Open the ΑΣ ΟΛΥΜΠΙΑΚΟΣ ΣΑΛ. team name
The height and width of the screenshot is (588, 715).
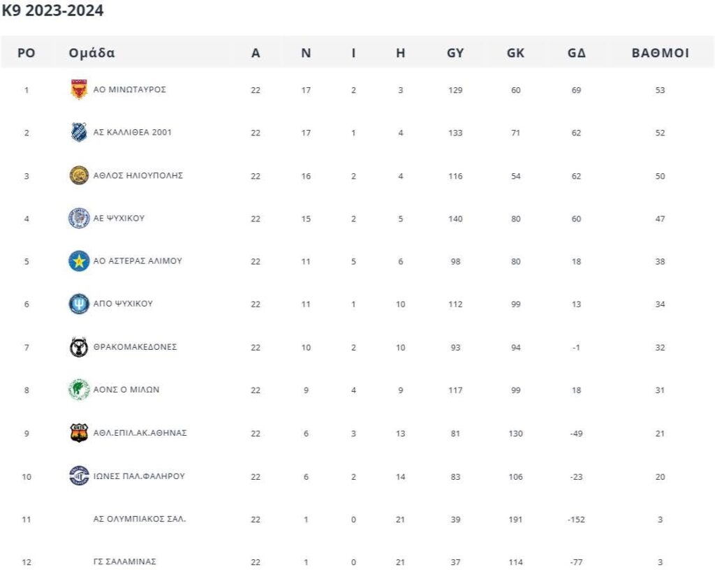140,519
